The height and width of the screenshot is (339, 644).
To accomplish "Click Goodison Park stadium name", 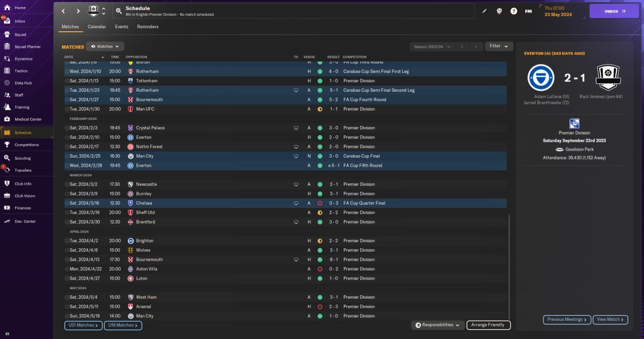I will pyautogui.click(x=581, y=150).
